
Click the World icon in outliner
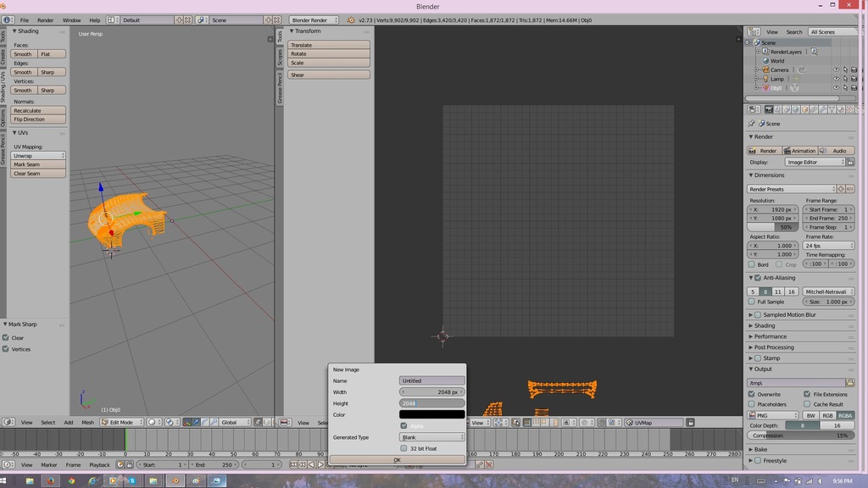[765, 61]
